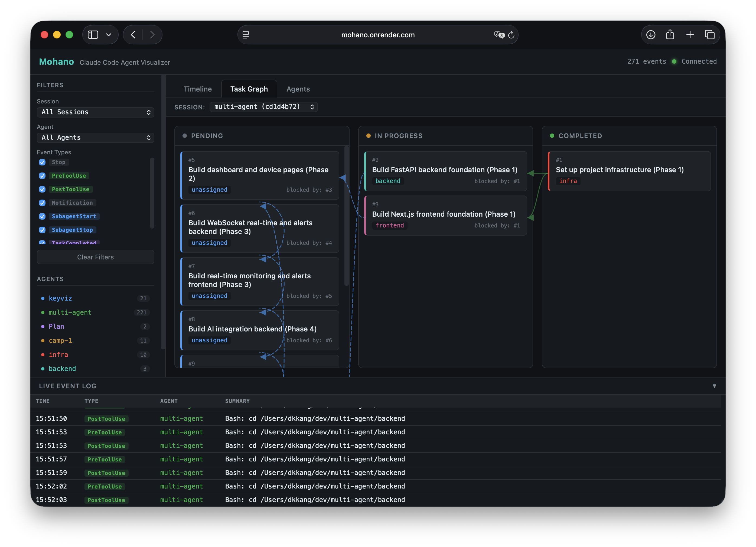Click the page reload icon
The height and width of the screenshot is (547, 756).
coord(512,35)
